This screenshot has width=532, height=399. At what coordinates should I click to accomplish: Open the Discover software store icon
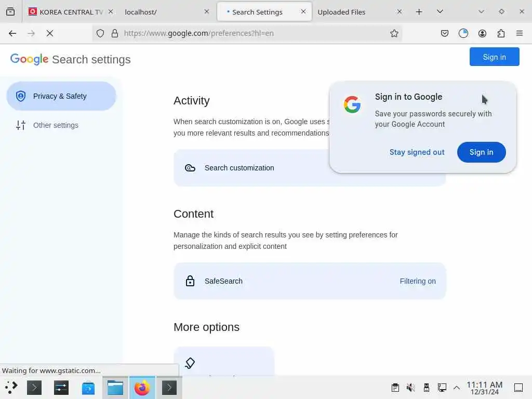[x=88, y=388]
